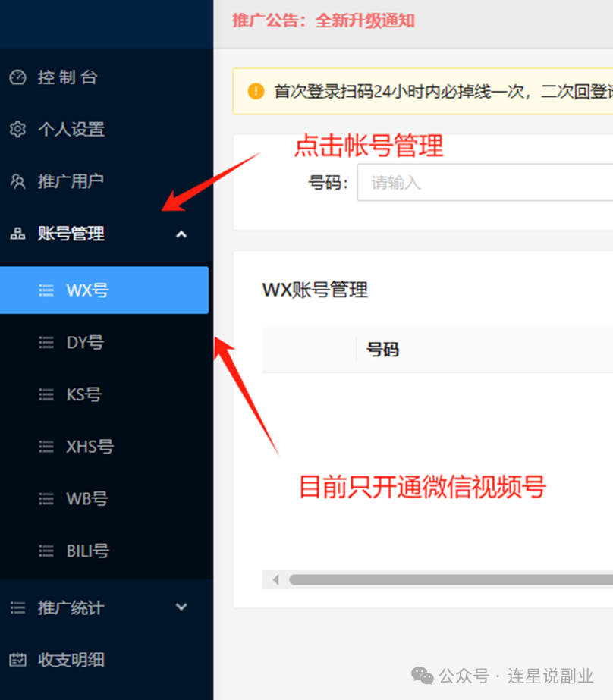Viewport: 613px width, 700px height.
Task: Click the 号码: field label
Action: point(329,183)
